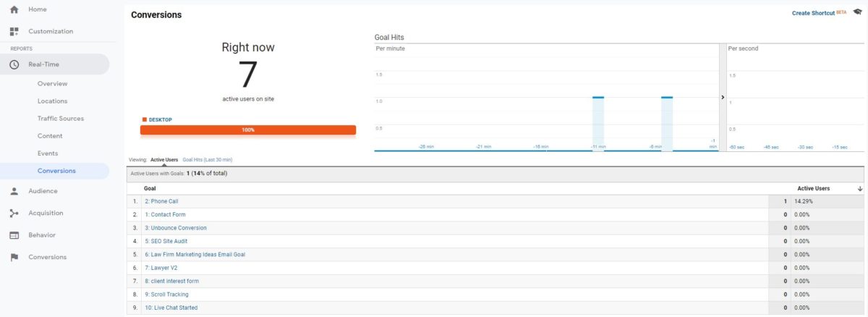The image size is (868, 317).
Task: Open Real-Time Content report
Action: 50,136
